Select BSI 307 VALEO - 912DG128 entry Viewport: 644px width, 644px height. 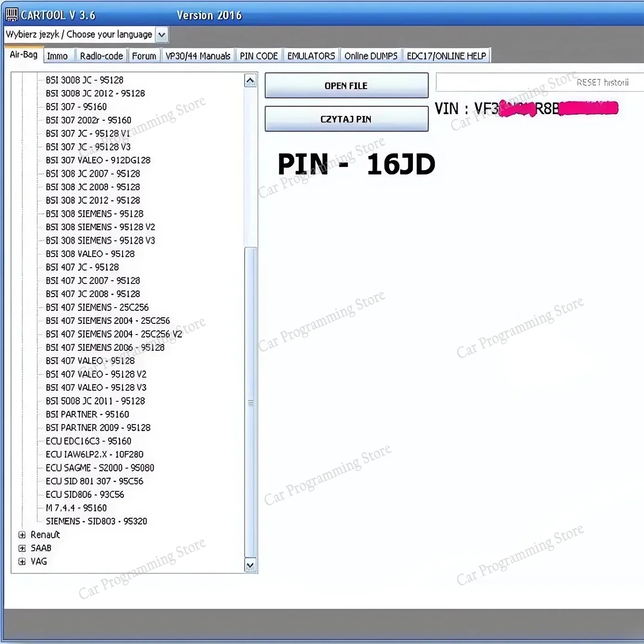point(98,160)
